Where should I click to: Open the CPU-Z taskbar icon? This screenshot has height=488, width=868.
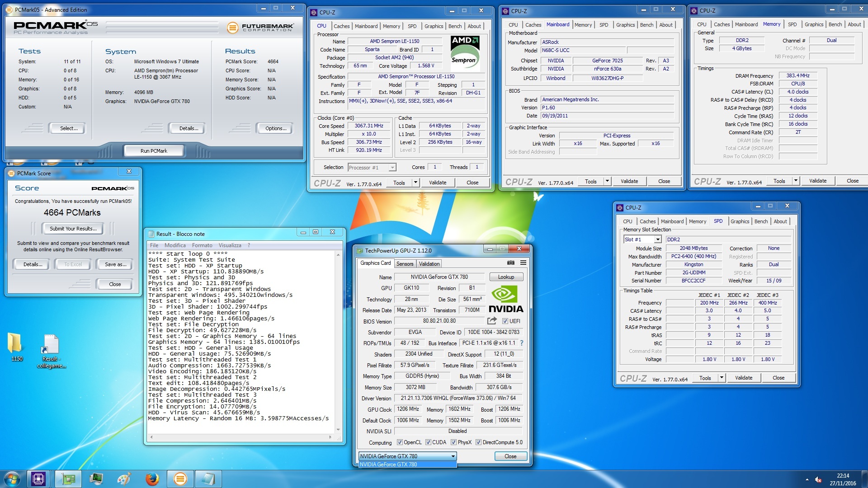coord(38,479)
